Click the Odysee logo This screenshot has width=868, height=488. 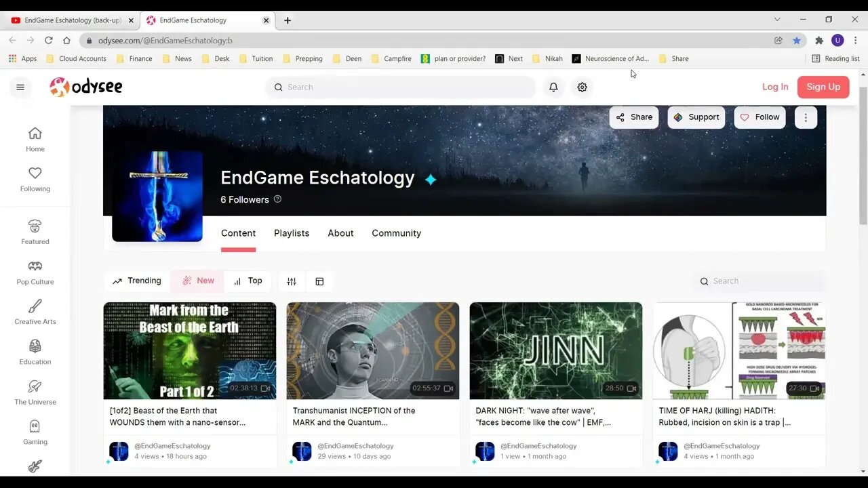point(86,87)
